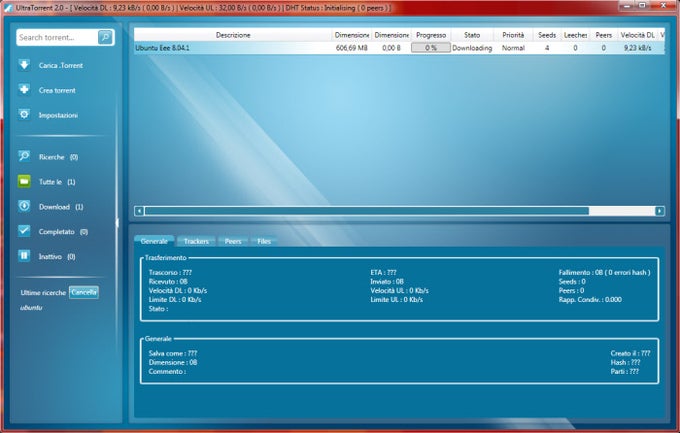This screenshot has width=680, height=433.
Task: Show Tutte le (1) torrents
Action: tap(57, 182)
